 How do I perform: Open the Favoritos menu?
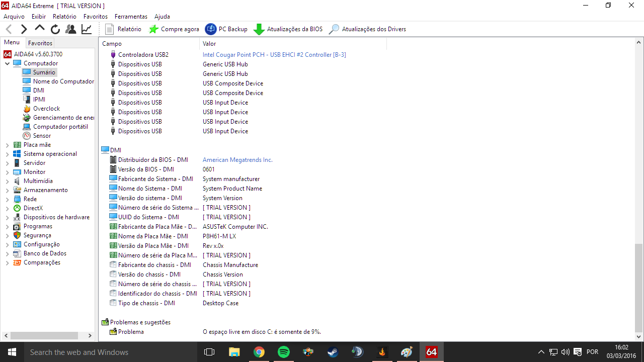(96, 17)
